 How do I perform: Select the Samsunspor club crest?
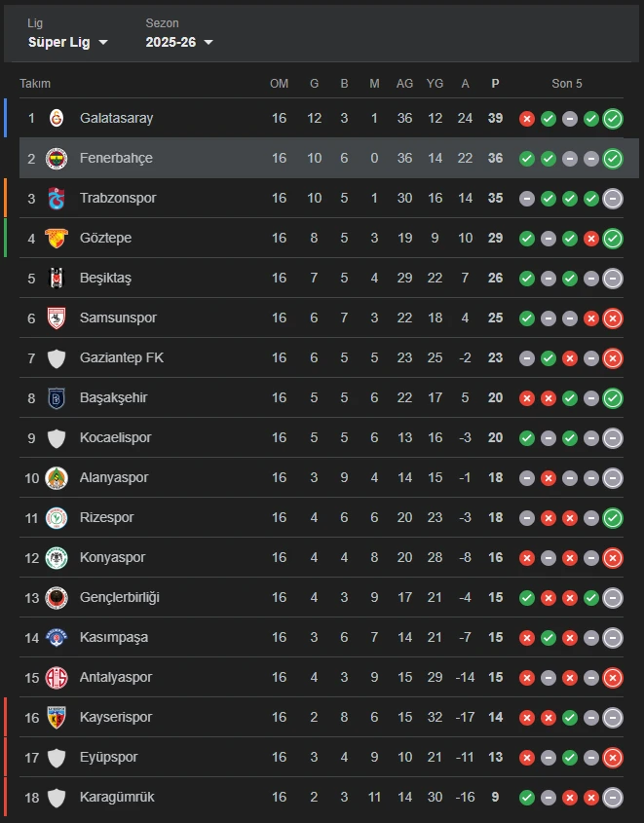57,318
